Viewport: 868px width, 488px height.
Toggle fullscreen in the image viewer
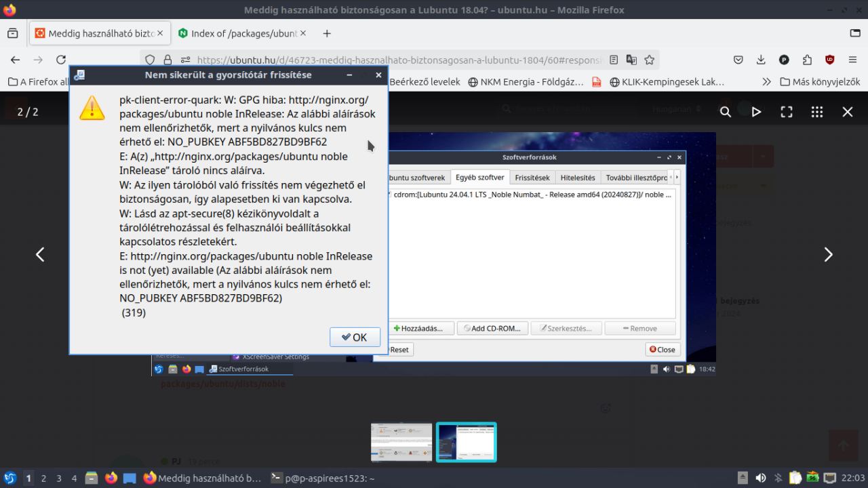787,112
